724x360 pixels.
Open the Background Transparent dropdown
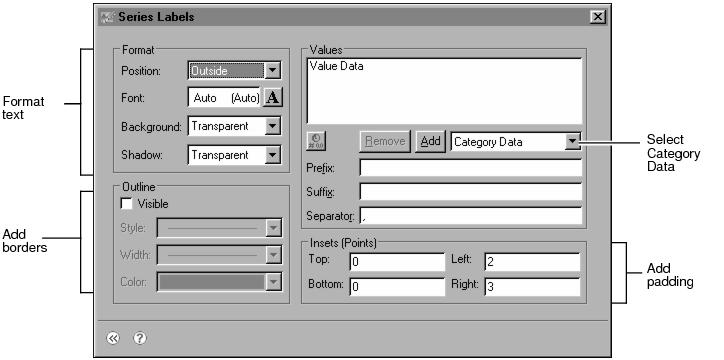pos(234,126)
